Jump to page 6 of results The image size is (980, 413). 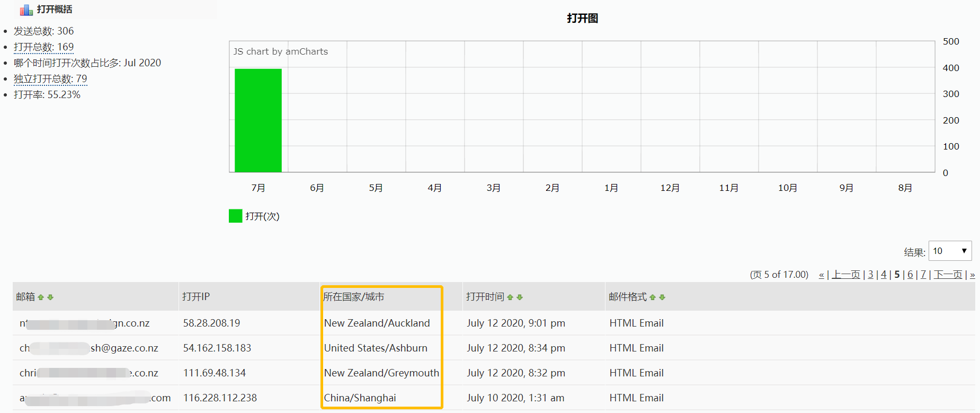[x=910, y=275]
